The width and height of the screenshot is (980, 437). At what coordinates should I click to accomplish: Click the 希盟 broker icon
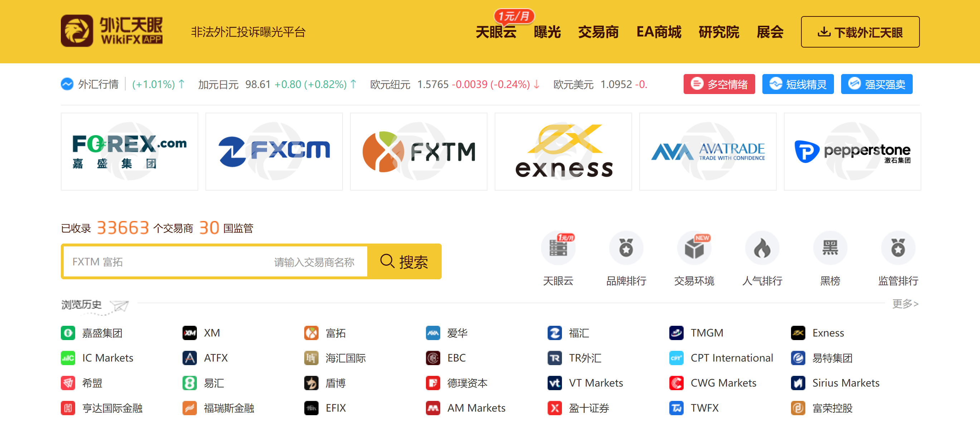68,383
